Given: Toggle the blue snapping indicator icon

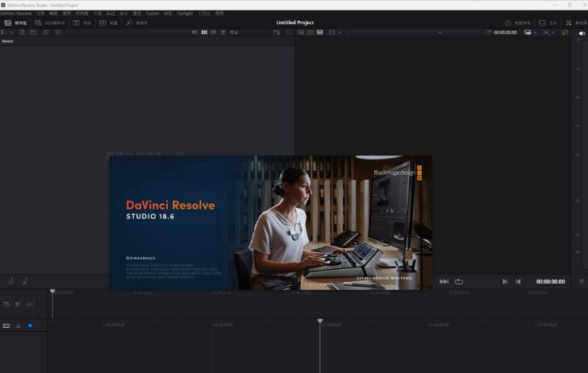Looking at the screenshot, I should [x=30, y=325].
